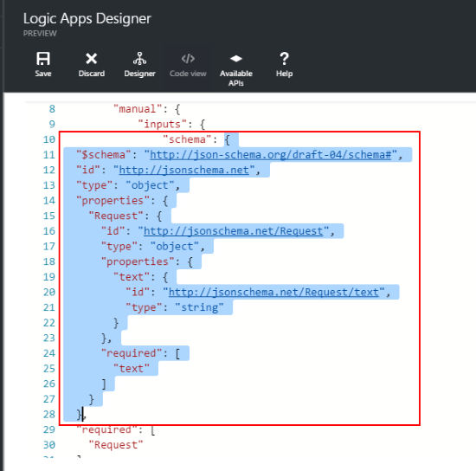Image resolution: width=476 pixels, height=471 pixels.
Task: Discard the current changes
Action: [92, 64]
